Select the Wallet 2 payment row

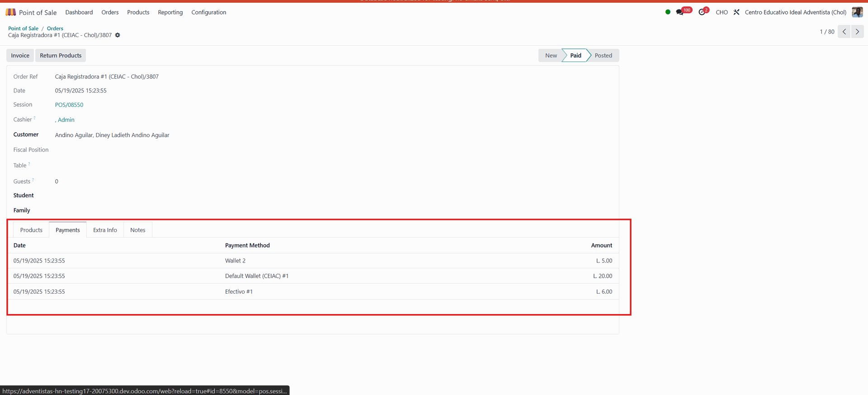[235, 261]
